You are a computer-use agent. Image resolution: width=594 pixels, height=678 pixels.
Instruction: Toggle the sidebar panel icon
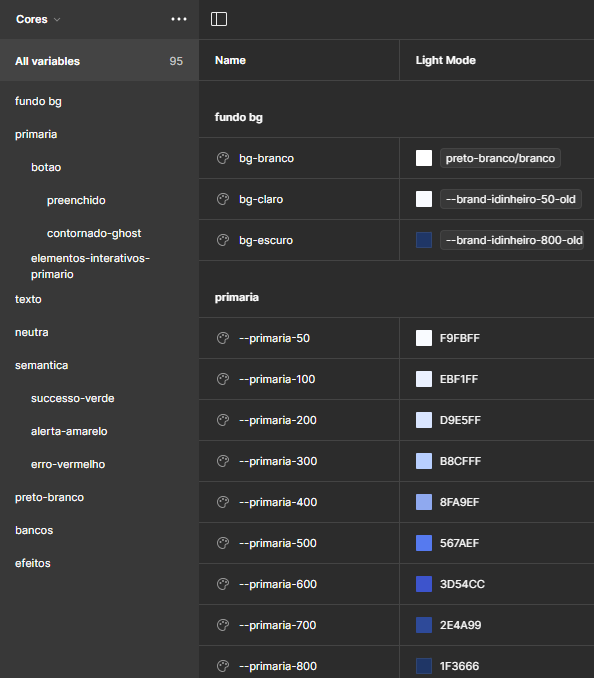coord(219,19)
